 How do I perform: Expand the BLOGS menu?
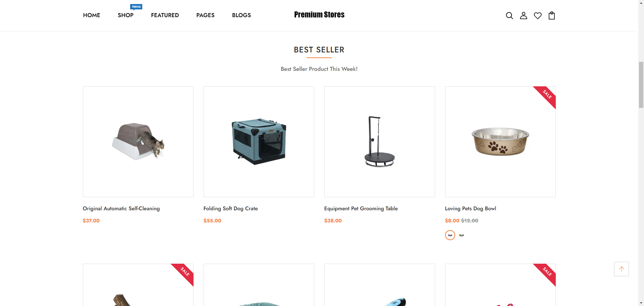241,15
